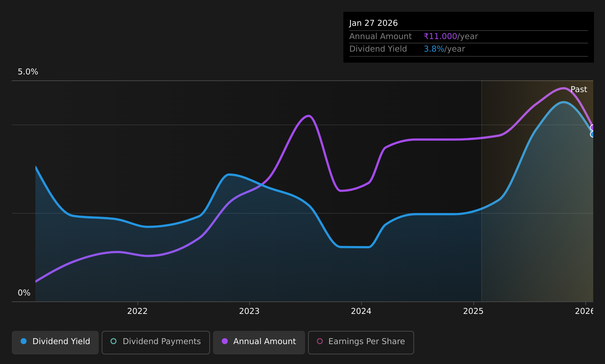Click the 0% y-axis label
The image size is (605, 364).
pos(24,293)
